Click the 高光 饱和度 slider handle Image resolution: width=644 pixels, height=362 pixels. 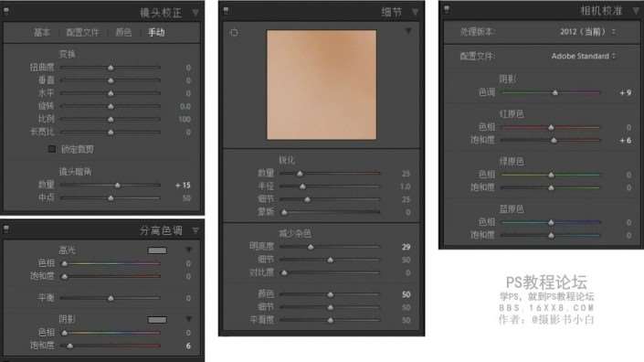point(65,277)
